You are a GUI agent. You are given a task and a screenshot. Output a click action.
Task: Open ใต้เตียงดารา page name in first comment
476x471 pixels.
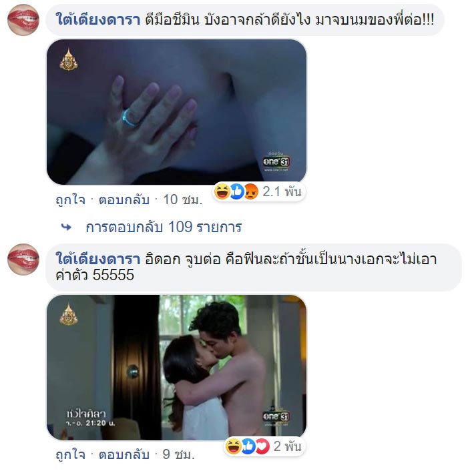point(97,20)
